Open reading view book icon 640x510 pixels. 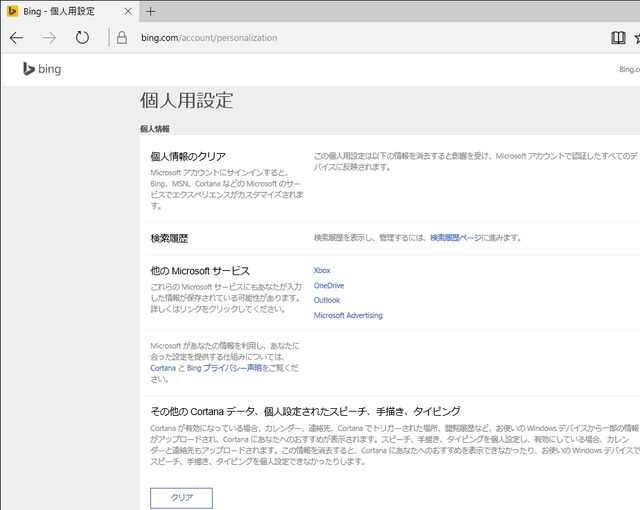point(618,38)
